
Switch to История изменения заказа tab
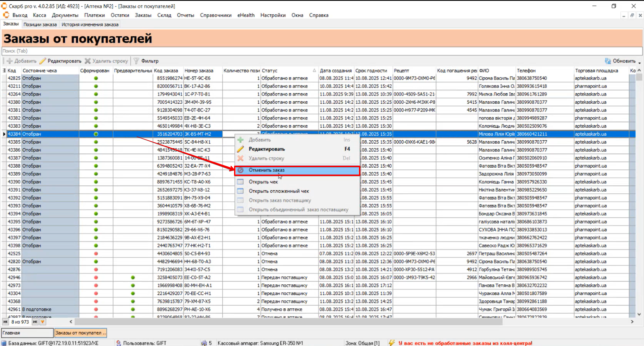pos(90,24)
